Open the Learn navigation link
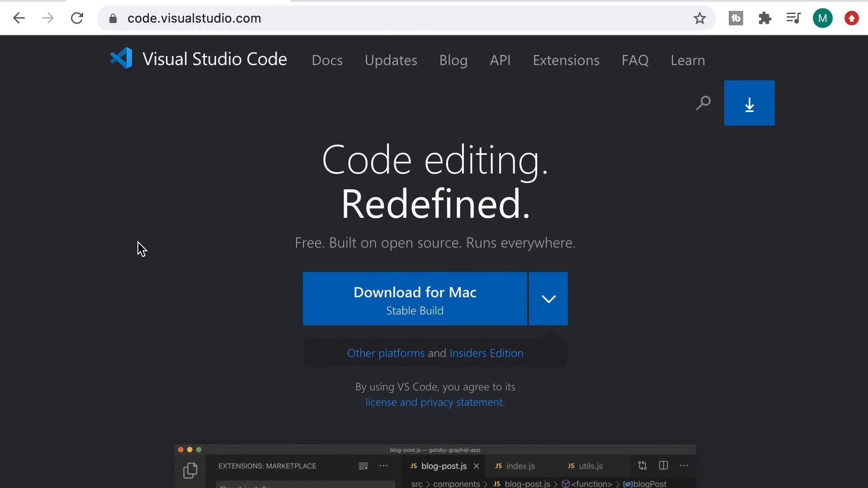 coord(688,60)
